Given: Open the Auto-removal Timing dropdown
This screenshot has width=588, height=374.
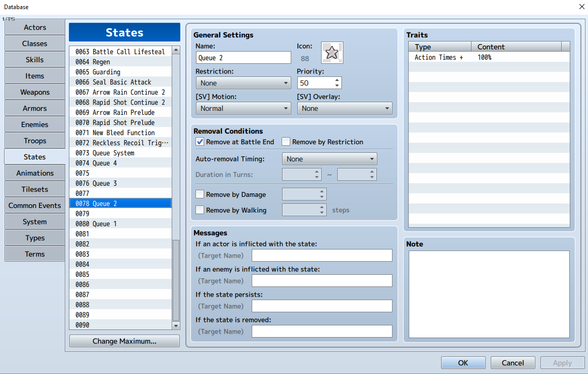Looking at the screenshot, I should (330, 159).
